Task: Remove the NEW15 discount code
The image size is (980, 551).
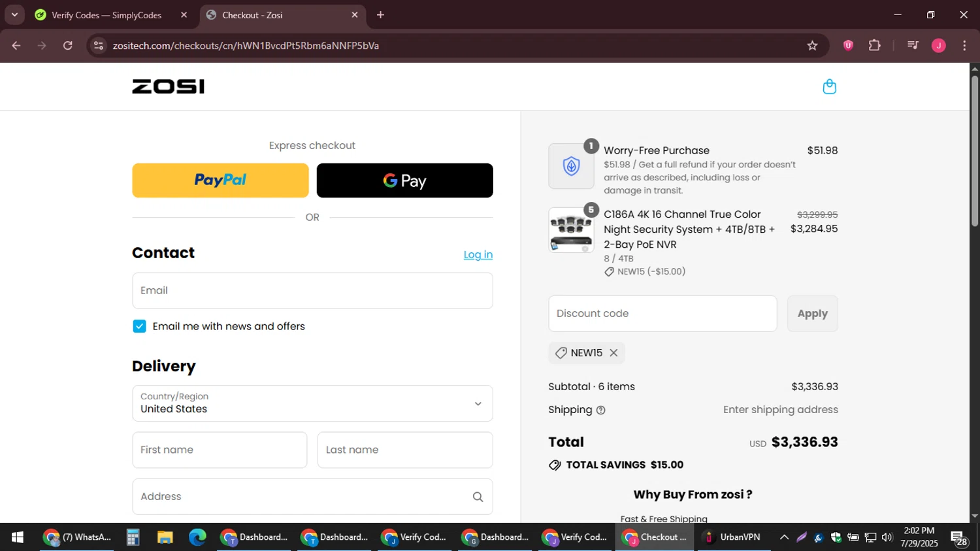Action: pyautogui.click(x=613, y=353)
